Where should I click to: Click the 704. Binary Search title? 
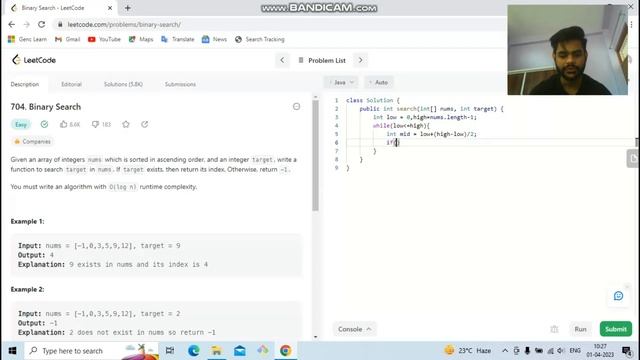46,107
